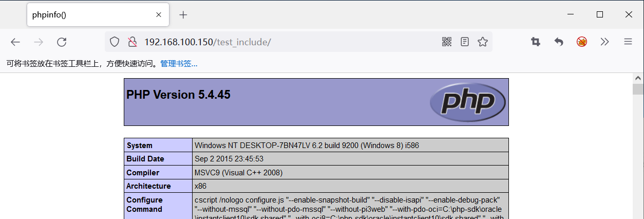644x219 pixels.
Task: Open the Firefox application menu
Action: click(x=628, y=42)
